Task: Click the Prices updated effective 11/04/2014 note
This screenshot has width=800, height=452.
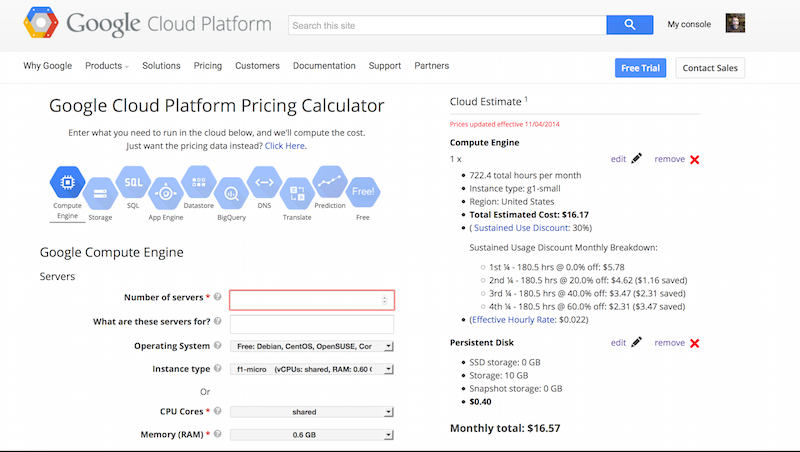Action: tap(504, 124)
